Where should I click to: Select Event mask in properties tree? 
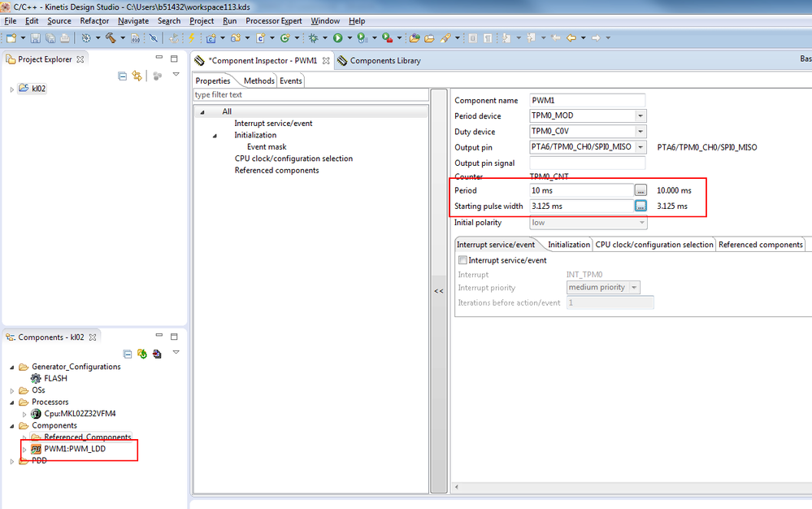coord(266,147)
